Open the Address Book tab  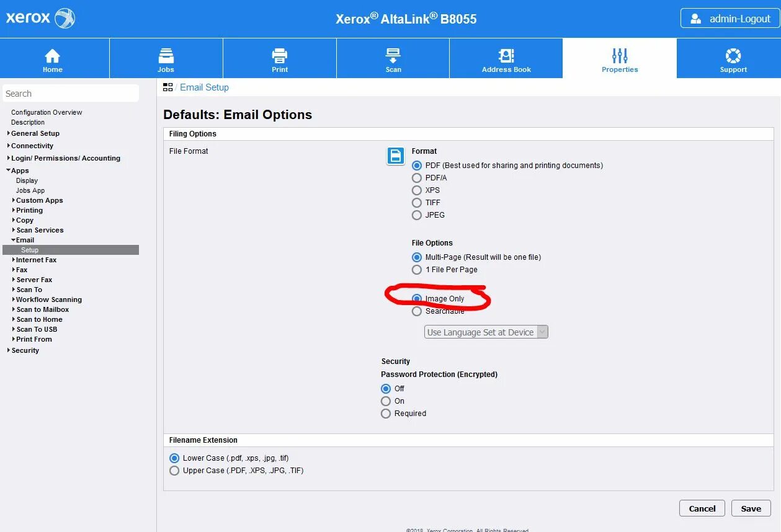[506, 58]
